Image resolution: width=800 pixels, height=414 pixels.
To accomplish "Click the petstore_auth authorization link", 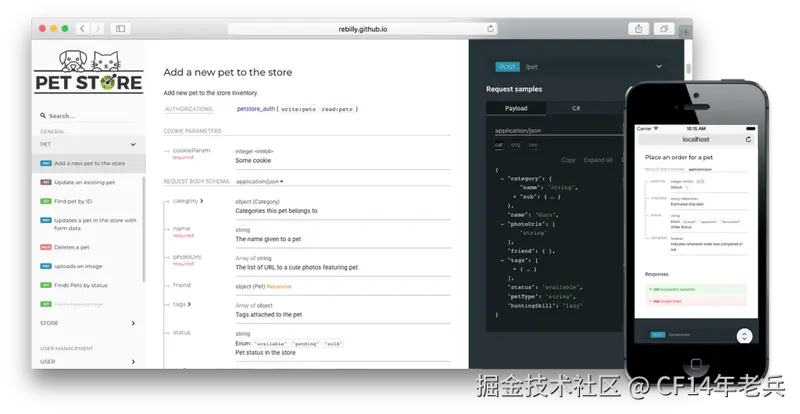I will tap(256, 109).
